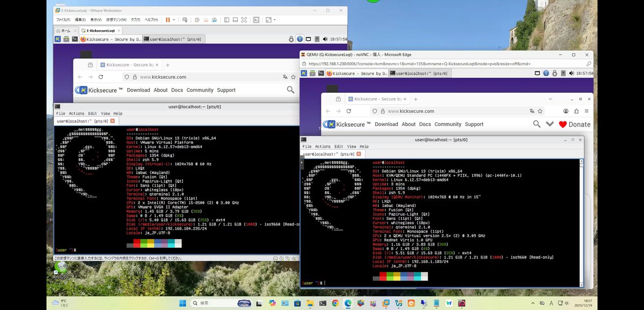Toggle the VMware thumbnail bar icon

click(235, 20)
